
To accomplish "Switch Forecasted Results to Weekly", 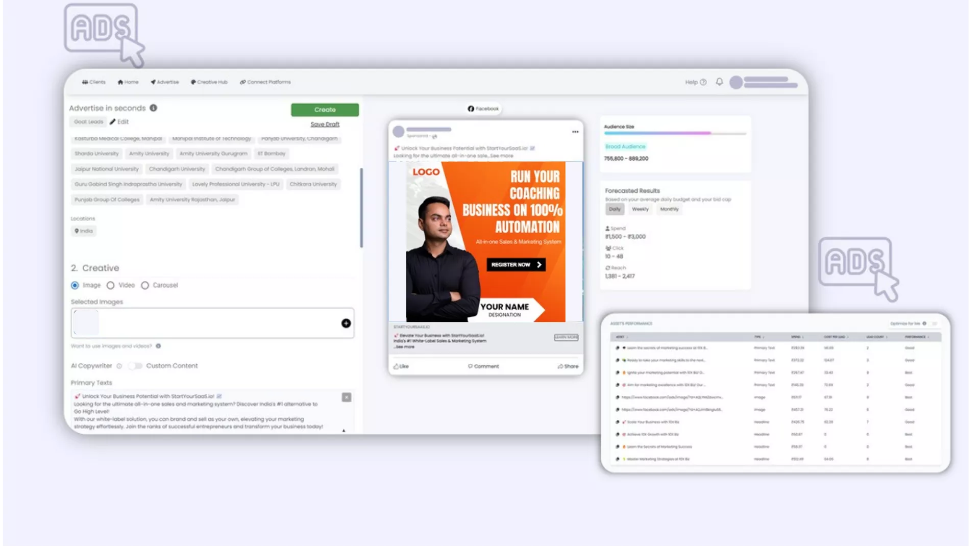I will [640, 209].
